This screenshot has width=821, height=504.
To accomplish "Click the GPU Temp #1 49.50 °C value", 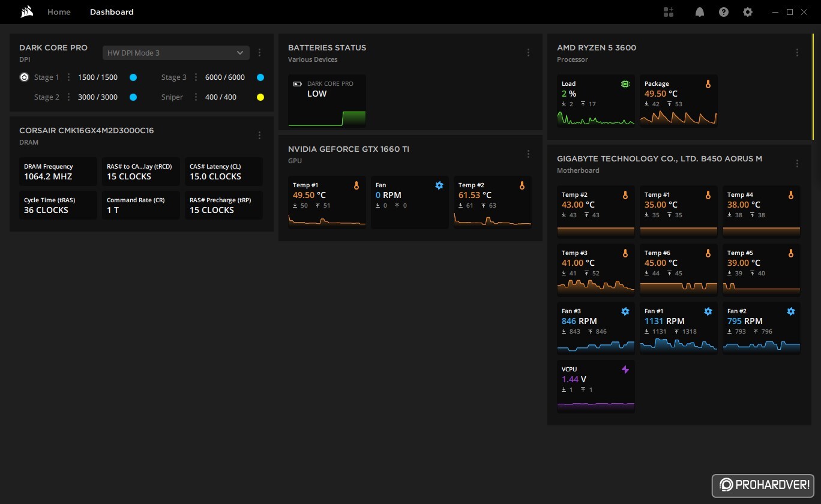I will pyautogui.click(x=309, y=195).
